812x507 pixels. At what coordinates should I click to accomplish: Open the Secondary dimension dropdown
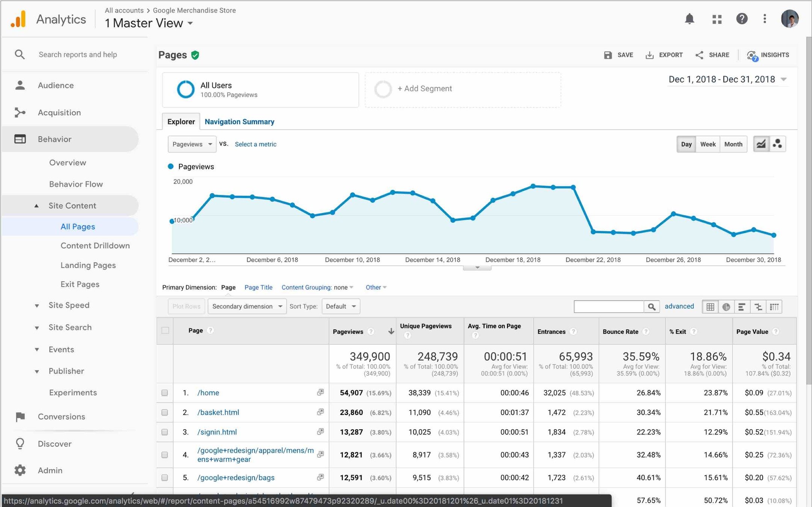(246, 306)
